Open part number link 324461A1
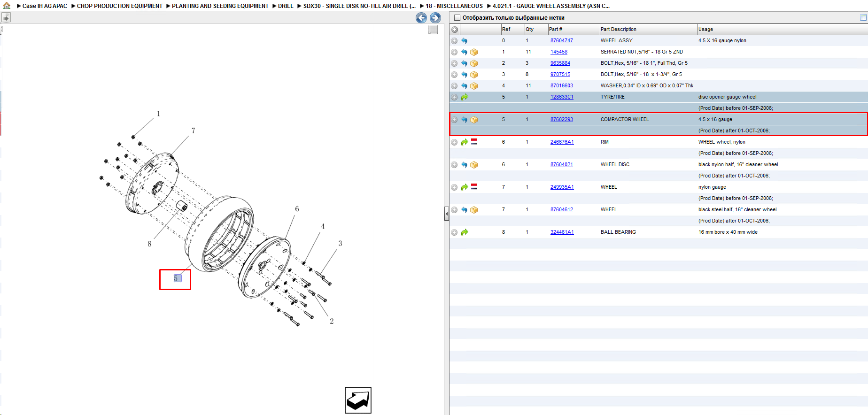 (562, 232)
